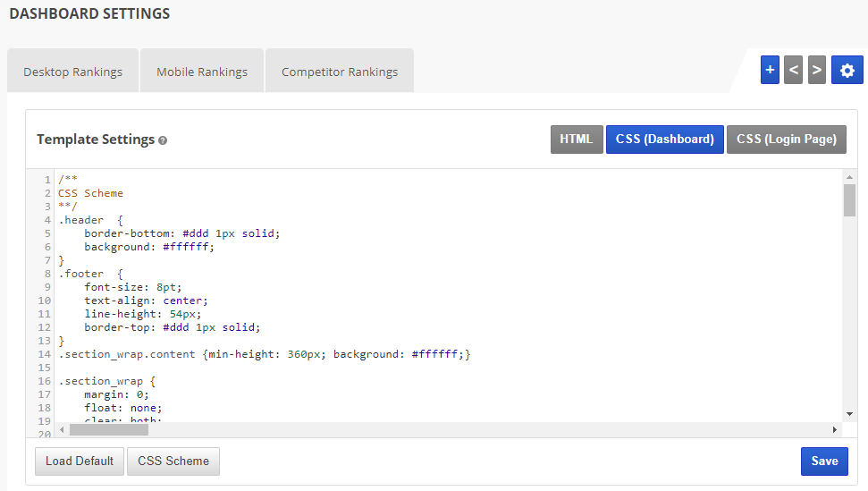This screenshot has width=868, height=491.
Task: Click in the code editor on .footer line
Action: pos(81,274)
